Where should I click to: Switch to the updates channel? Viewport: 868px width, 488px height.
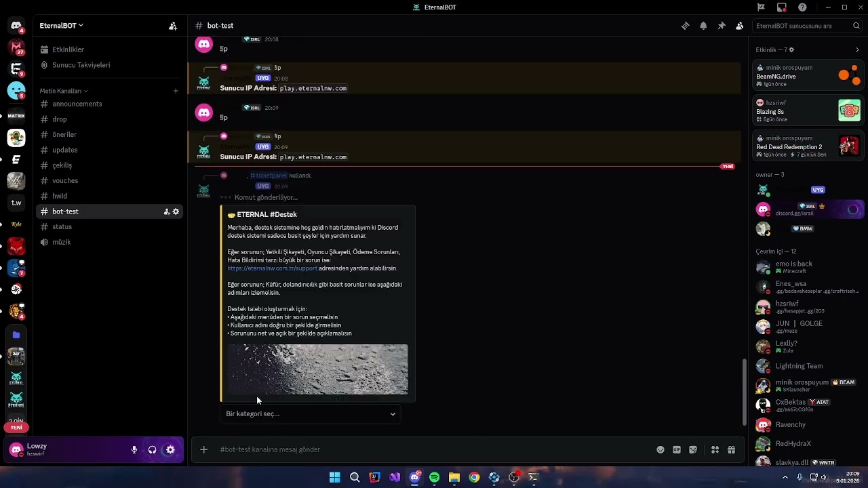(x=111, y=150)
